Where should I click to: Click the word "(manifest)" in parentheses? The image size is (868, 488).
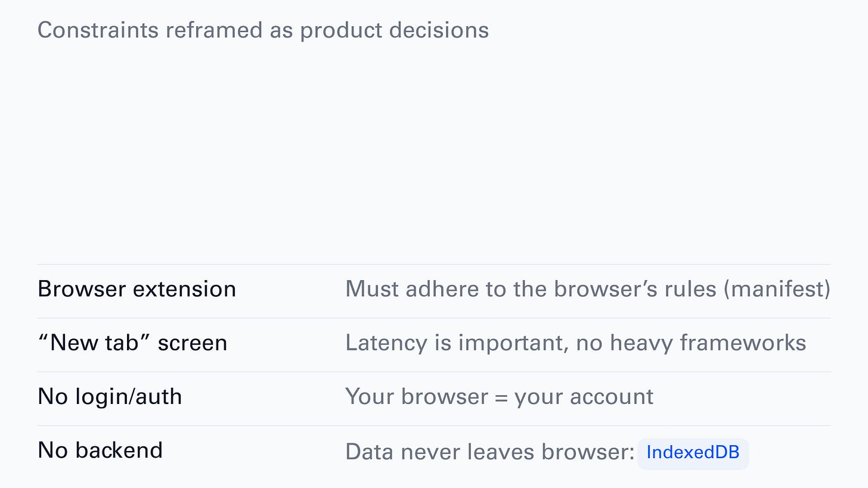coord(777,290)
